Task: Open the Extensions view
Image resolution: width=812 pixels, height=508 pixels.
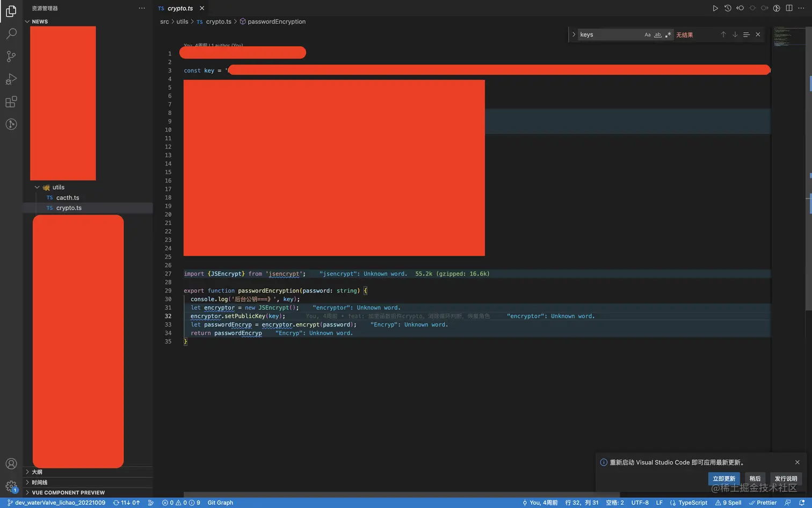Action: click(x=11, y=102)
